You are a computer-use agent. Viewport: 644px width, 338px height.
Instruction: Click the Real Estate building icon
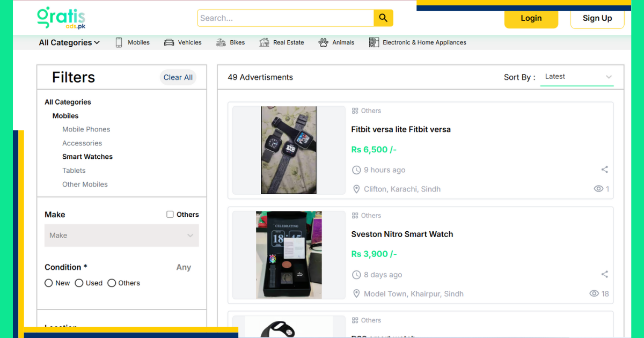264,42
